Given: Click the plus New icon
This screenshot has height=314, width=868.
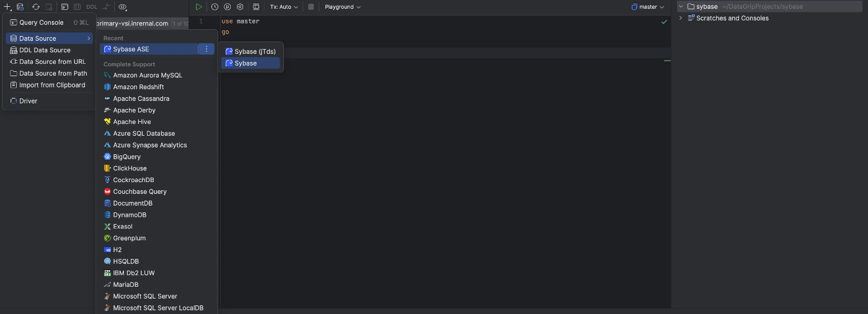Looking at the screenshot, I should pyautogui.click(x=8, y=7).
